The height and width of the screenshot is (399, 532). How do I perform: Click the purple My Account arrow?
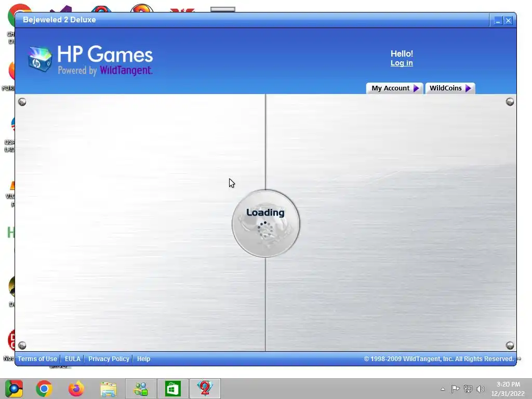(x=416, y=88)
